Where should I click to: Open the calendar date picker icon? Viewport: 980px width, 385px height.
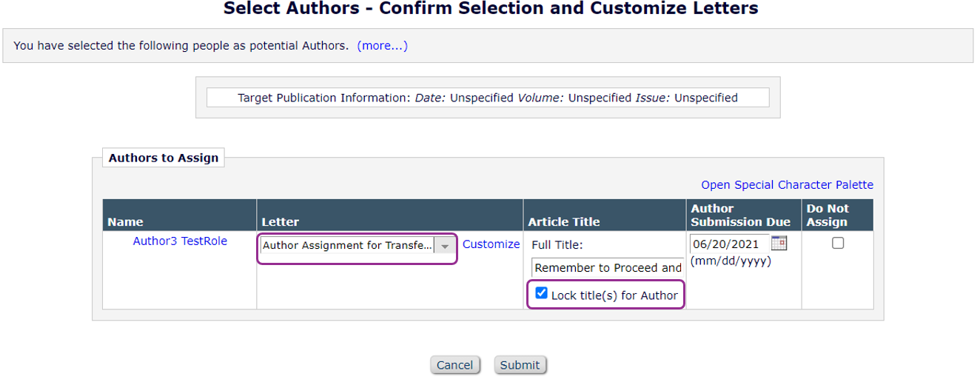779,243
